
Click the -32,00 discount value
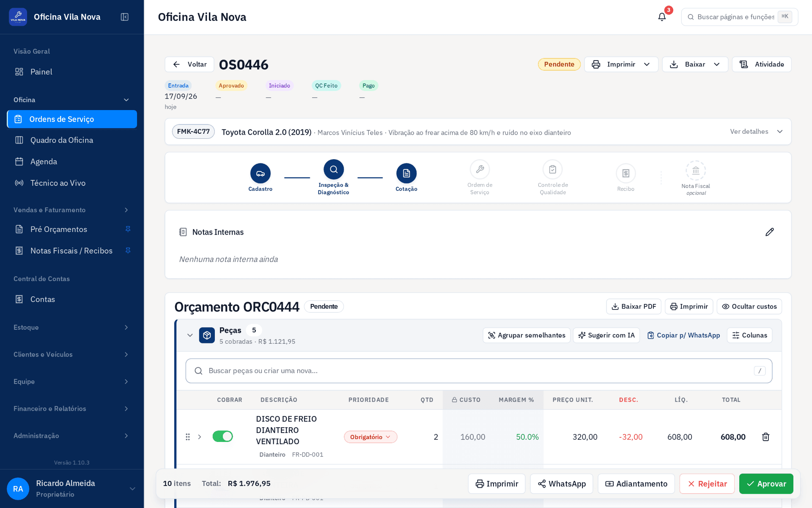click(631, 437)
